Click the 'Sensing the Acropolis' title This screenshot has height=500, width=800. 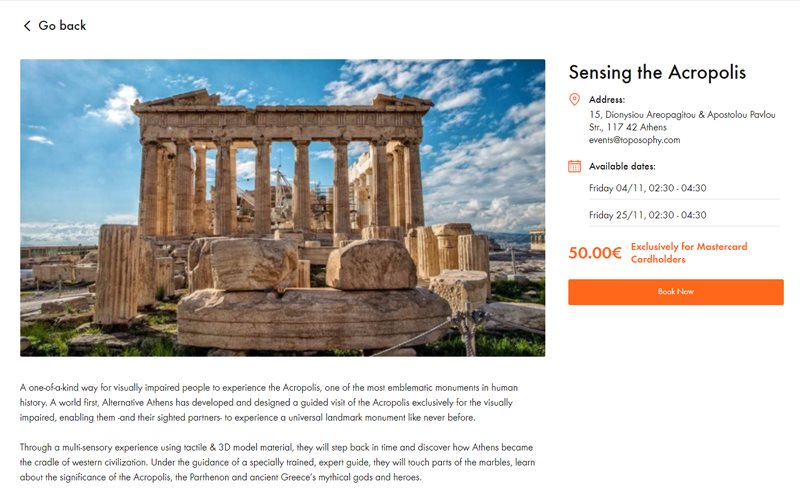pyautogui.click(x=657, y=72)
